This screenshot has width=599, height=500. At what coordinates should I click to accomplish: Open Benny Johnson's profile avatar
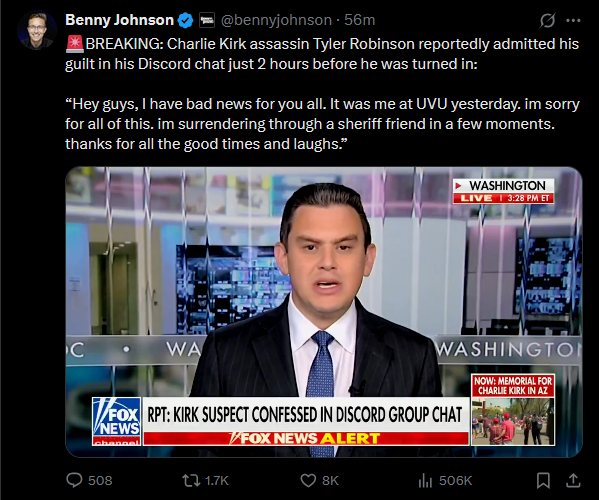[37, 31]
